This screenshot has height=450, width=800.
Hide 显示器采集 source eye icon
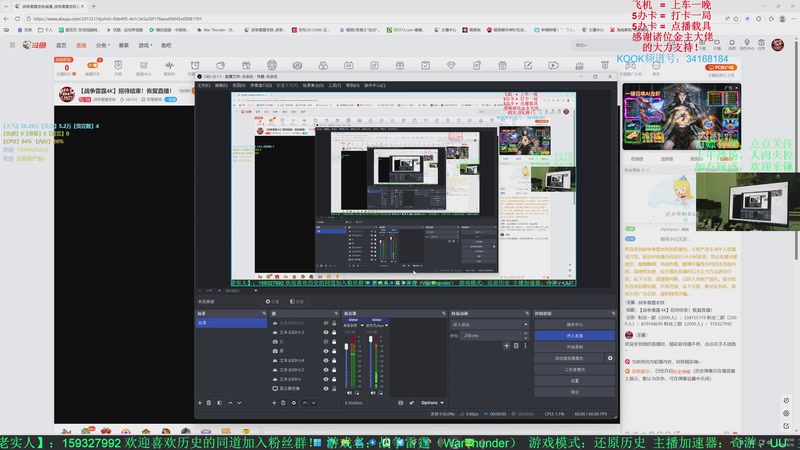point(326,388)
